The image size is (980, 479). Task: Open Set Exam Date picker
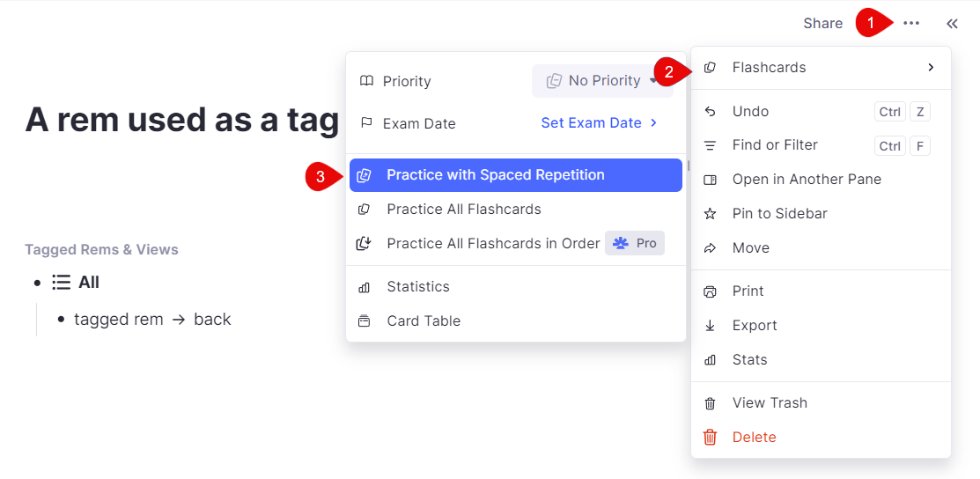[x=599, y=123]
